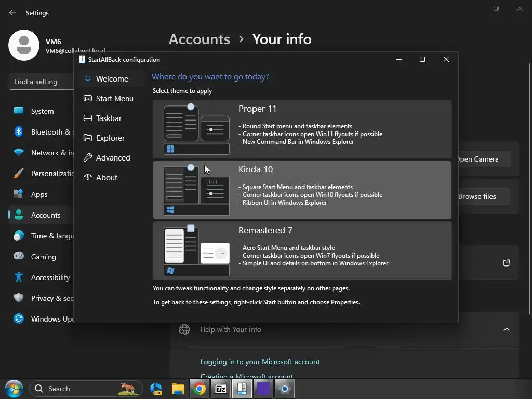Open Network & internet in Settings sidebar
The image size is (532, 399).
42,153
